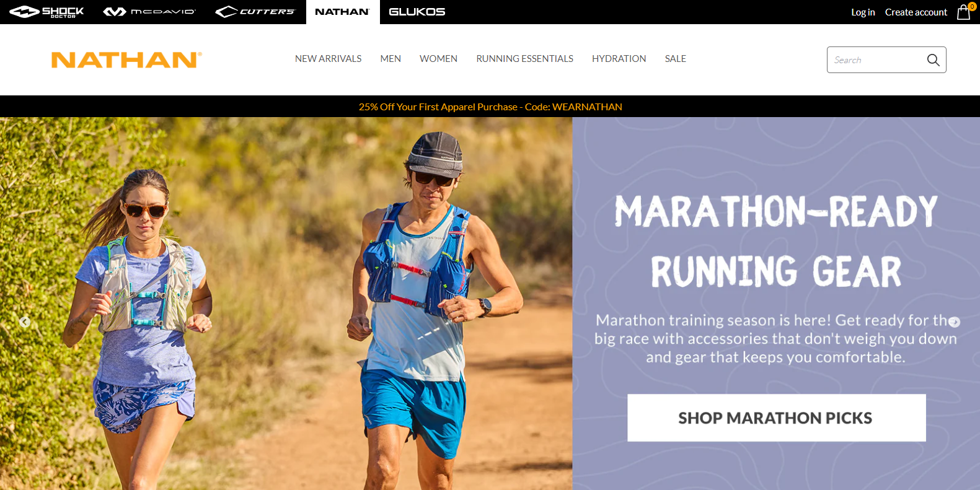The height and width of the screenshot is (490, 980).
Task: Focus the Search input field
Action: pos(875,60)
